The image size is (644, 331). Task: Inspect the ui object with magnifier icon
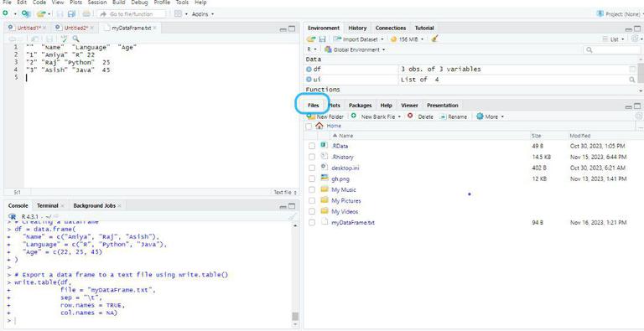pos(632,80)
